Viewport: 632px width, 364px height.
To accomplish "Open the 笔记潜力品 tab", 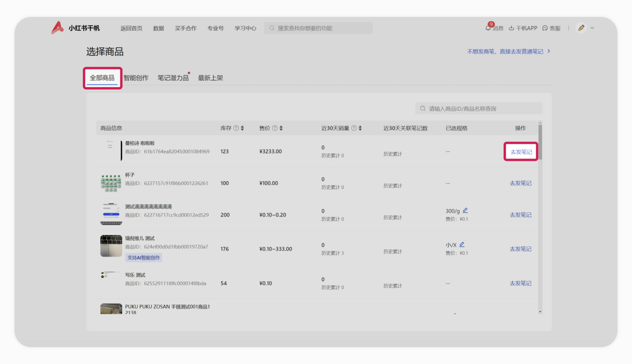I will (173, 78).
